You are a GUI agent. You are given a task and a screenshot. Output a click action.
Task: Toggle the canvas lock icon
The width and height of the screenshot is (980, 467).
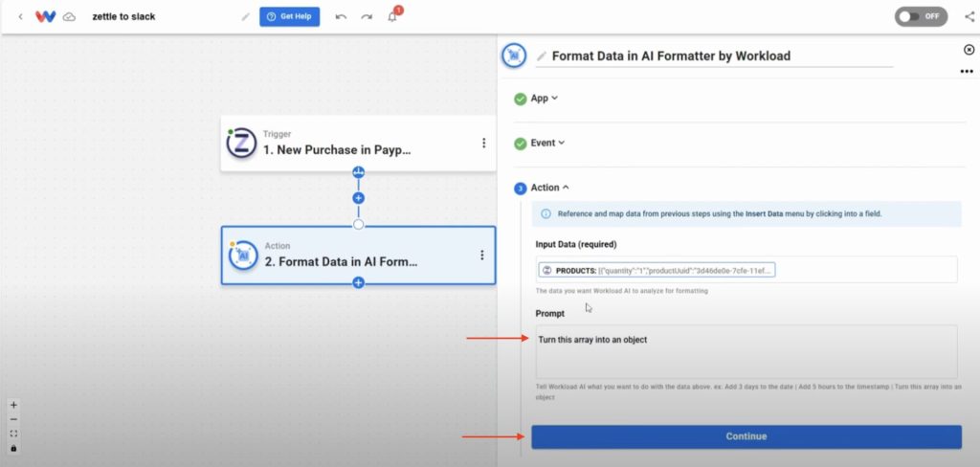pos(13,449)
